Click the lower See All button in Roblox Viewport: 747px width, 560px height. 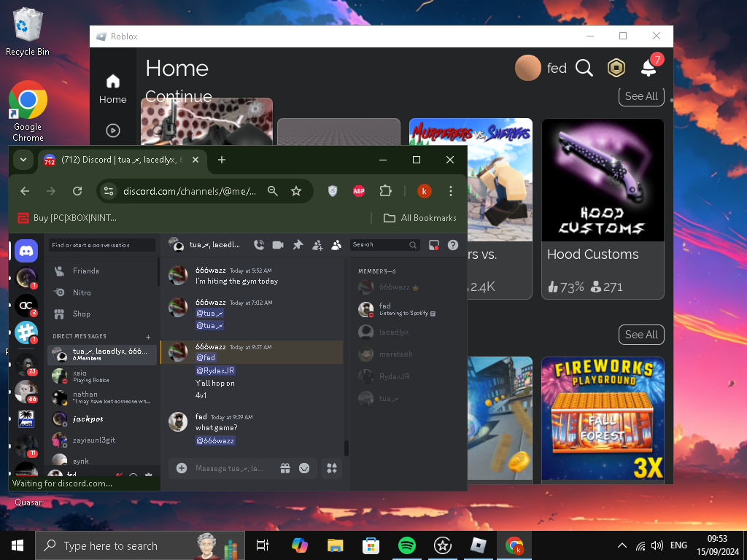pyautogui.click(x=641, y=335)
